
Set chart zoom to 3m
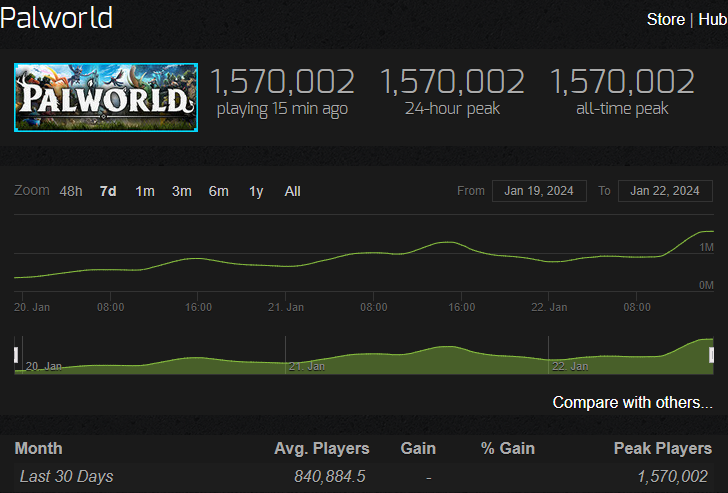[182, 191]
